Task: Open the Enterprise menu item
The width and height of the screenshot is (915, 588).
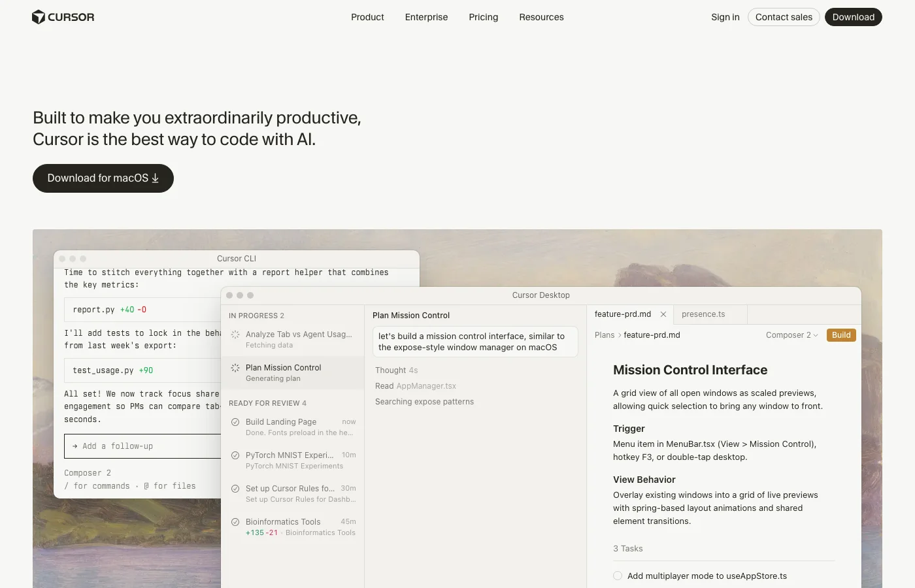Action: (x=426, y=17)
